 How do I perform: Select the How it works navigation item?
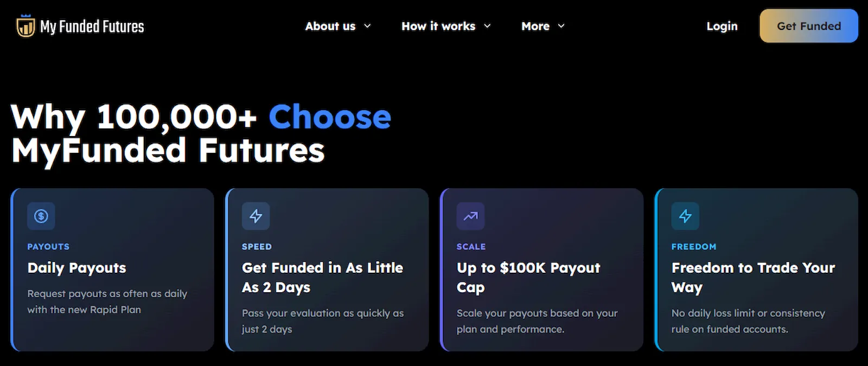(438, 26)
